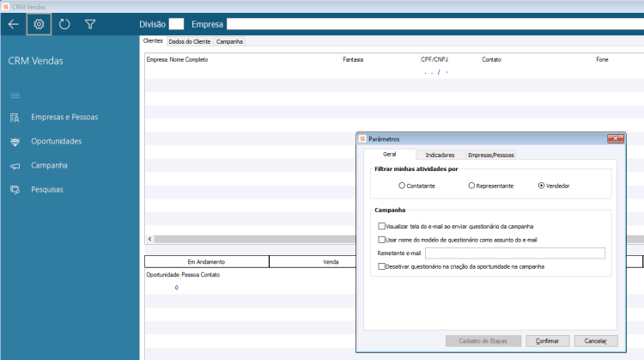This screenshot has width=644, height=360.
Task: Click the Oportunidades diamond icon
Action: (x=15, y=142)
